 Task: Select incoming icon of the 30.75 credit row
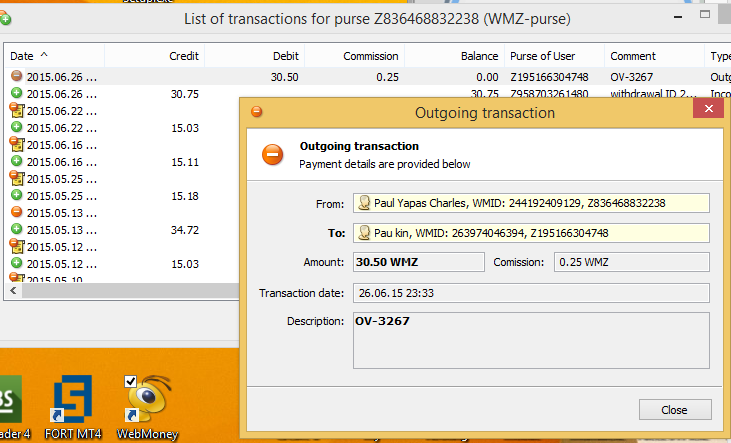coord(17,93)
